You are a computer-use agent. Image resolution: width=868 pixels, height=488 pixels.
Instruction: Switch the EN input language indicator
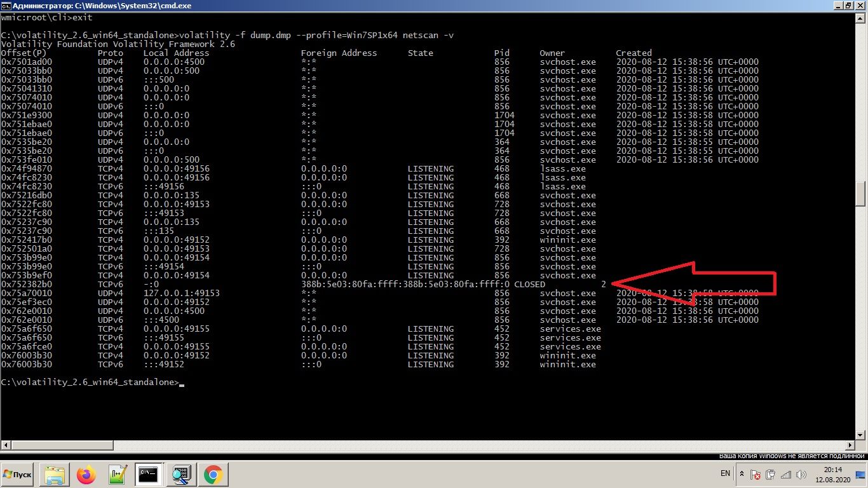725,473
